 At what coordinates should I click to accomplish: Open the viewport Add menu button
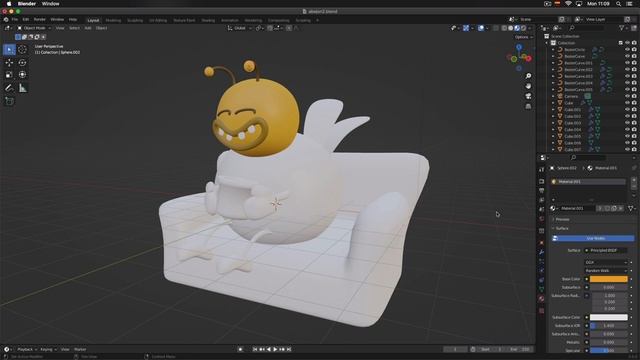pos(88,28)
